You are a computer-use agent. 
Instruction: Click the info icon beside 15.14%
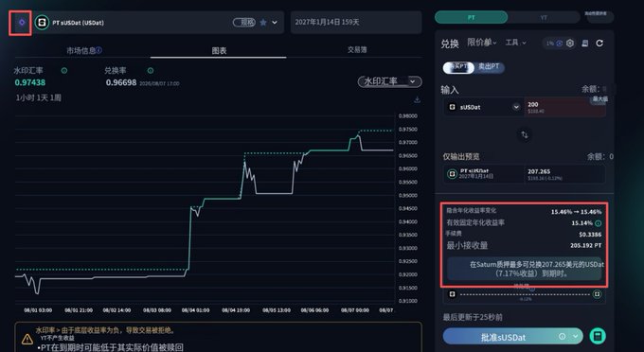599,223
